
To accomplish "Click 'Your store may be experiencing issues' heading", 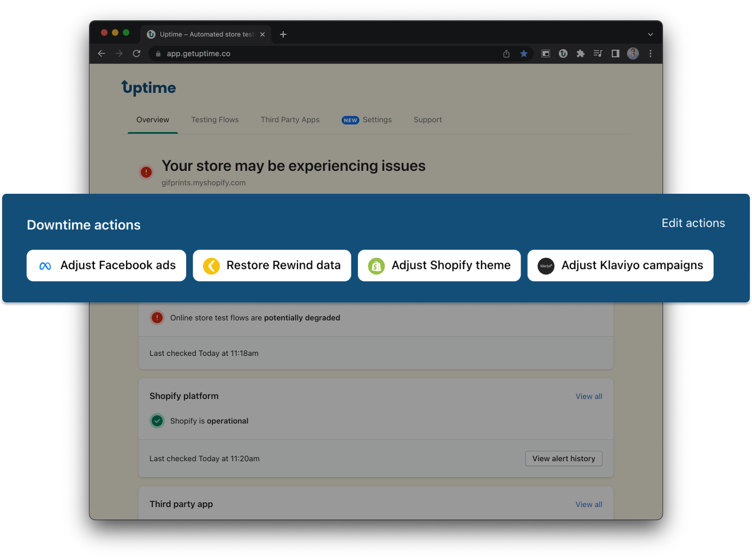I will click(294, 166).
